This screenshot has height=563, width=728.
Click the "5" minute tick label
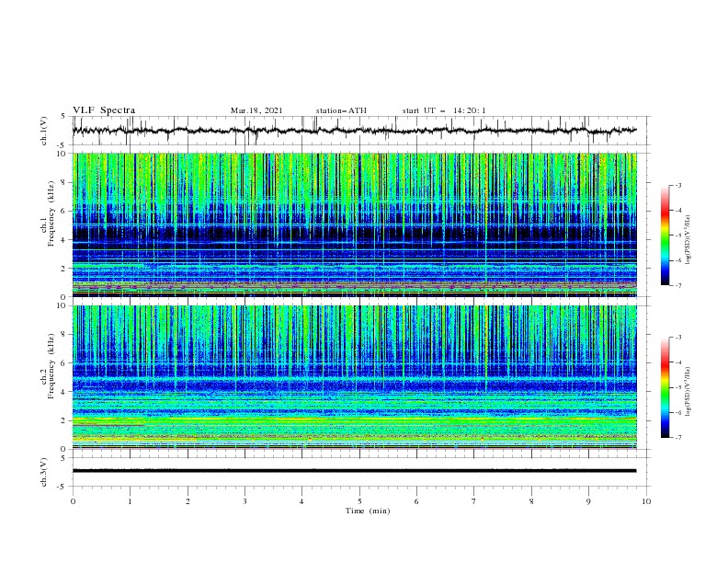point(359,501)
